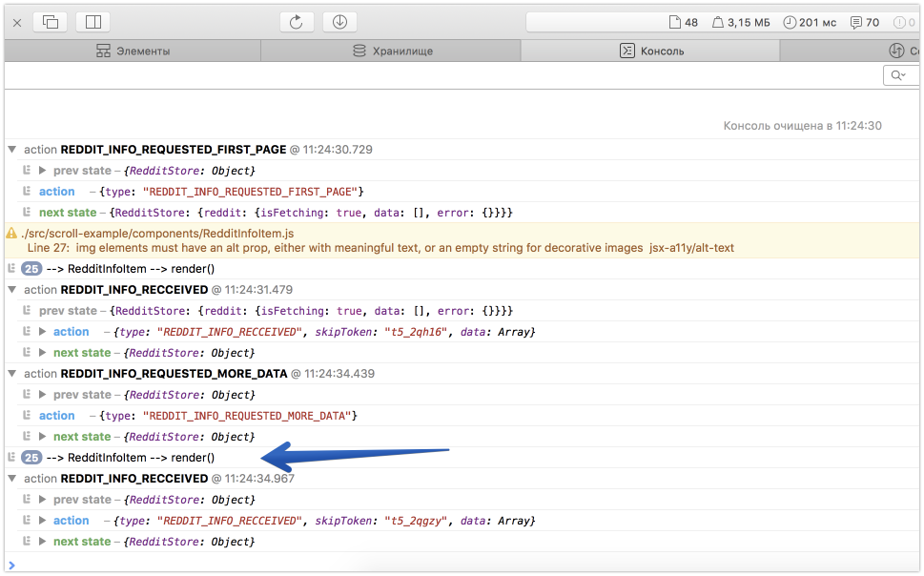Click the resource count 48 indicator

(684, 22)
